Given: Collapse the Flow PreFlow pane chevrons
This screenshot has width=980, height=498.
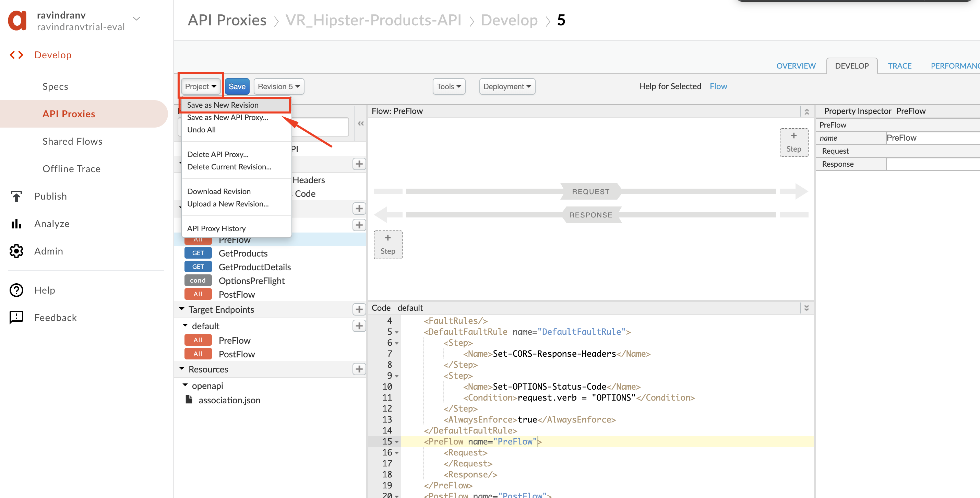Looking at the screenshot, I should [806, 111].
